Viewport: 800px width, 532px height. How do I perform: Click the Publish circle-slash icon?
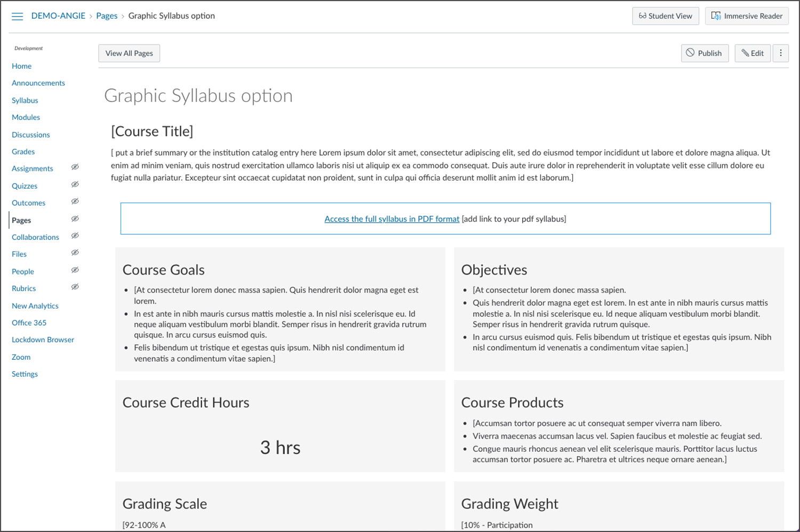tap(690, 53)
